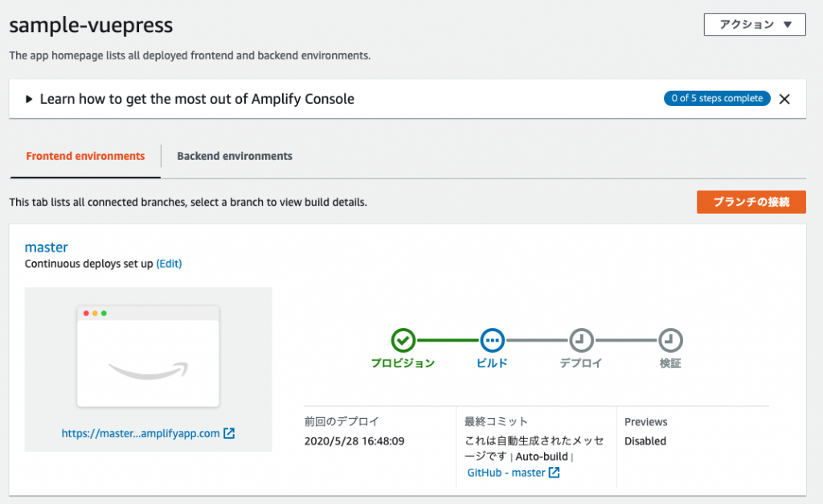
Task: Click the 前回のデプロイ column heading
Action: [x=342, y=421]
